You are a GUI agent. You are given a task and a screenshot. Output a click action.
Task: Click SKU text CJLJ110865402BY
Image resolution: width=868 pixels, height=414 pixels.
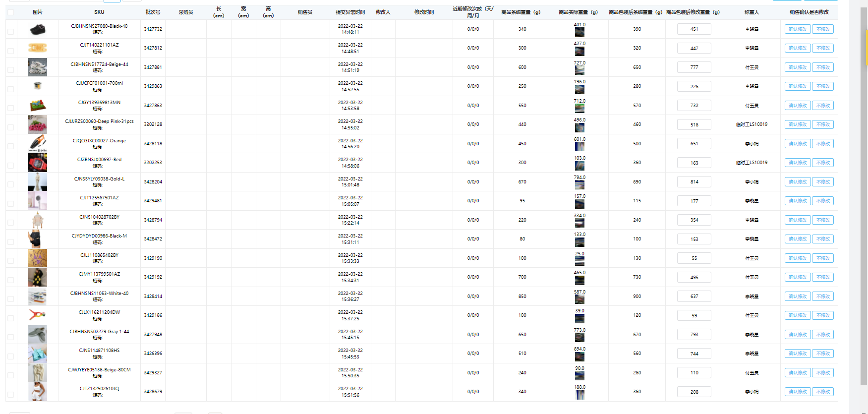[x=99, y=255]
